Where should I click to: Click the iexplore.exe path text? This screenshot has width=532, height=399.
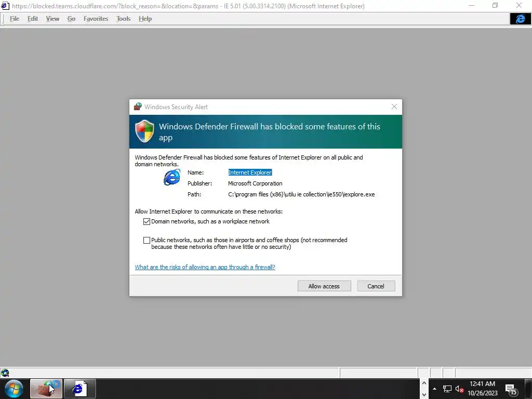point(301,194)
